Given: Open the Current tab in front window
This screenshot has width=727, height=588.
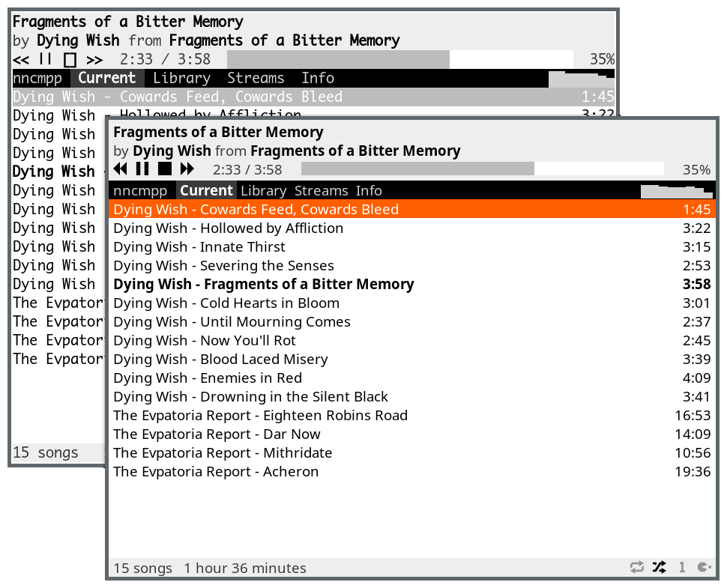Looking at the screenshot, I should pyautogui.click(x=206, y=190).
